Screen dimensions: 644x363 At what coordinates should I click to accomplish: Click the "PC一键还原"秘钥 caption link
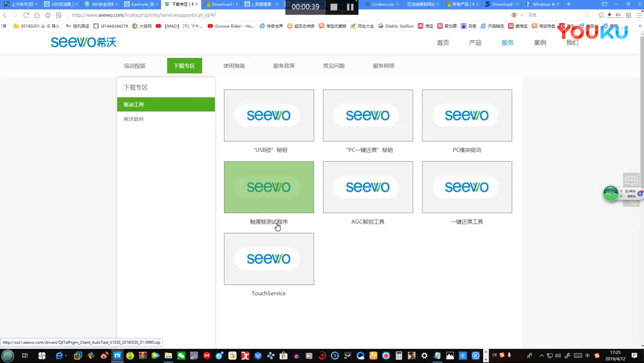(369, 150)
